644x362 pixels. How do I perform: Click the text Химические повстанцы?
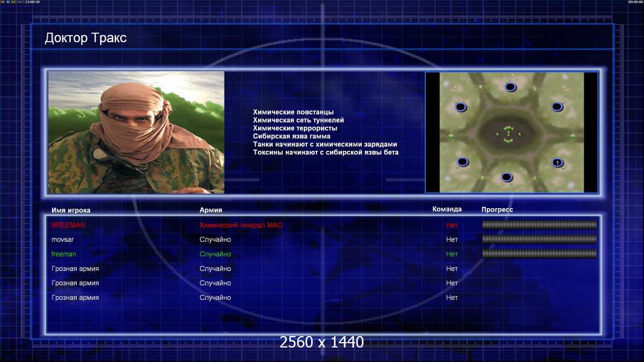(293, 112)
